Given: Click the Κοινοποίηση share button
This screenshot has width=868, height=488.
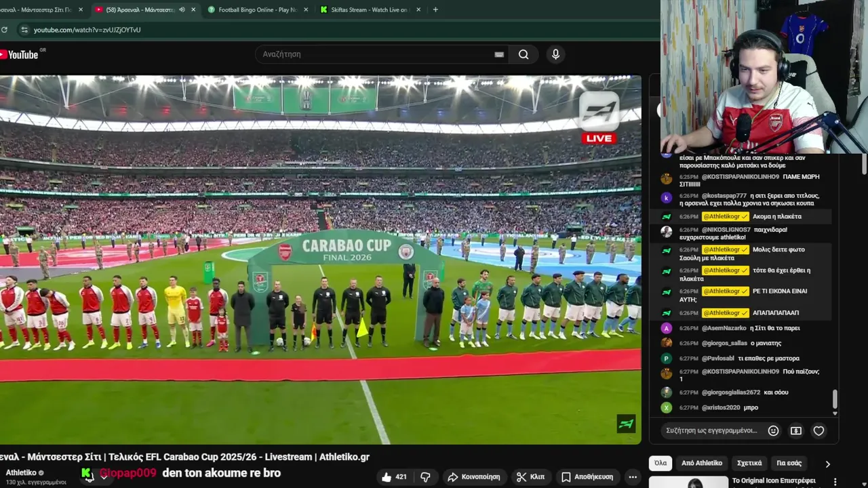Looking at the screenshot, I should (474, 477).
